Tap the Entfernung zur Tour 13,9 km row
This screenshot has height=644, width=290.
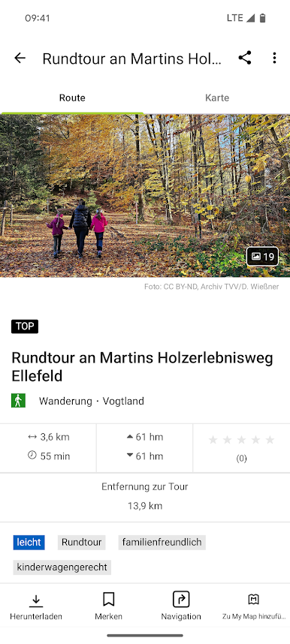145,497
